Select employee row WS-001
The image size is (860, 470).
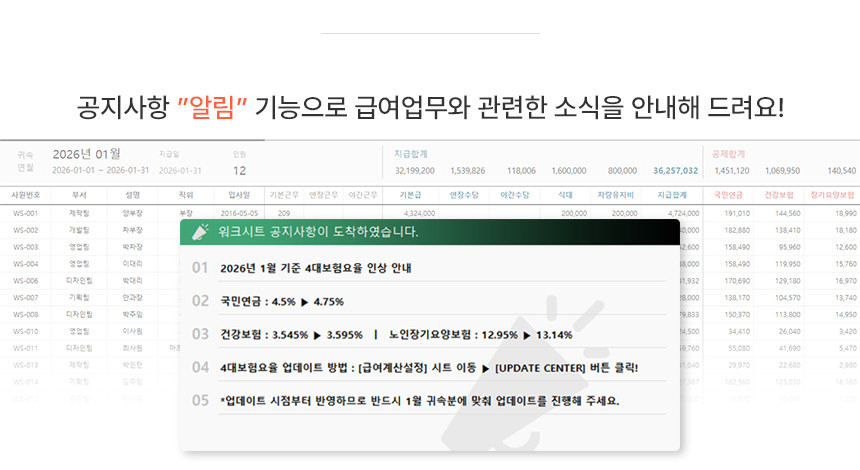[x=25, y=213]
